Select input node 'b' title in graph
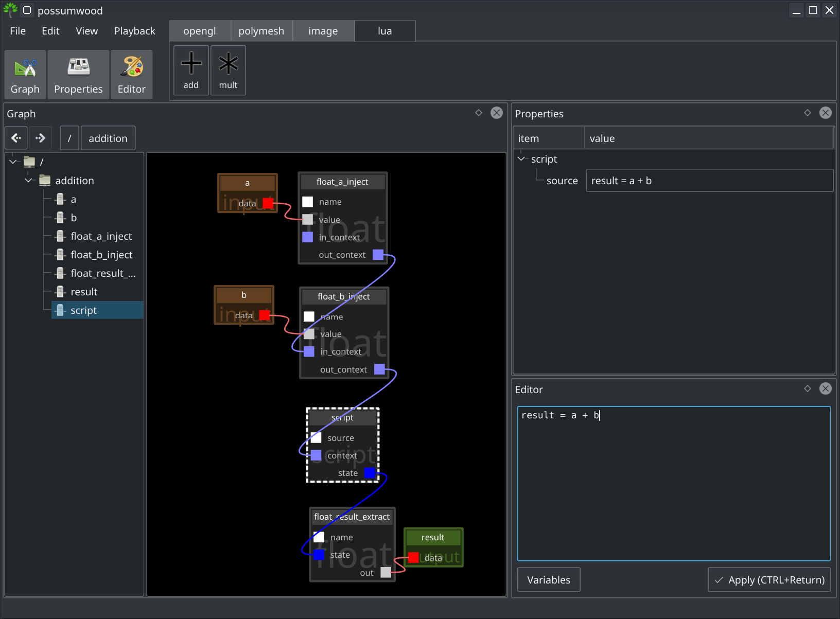Image resolution: width=840 pixels, height=619 pixels. coord(244,295)
